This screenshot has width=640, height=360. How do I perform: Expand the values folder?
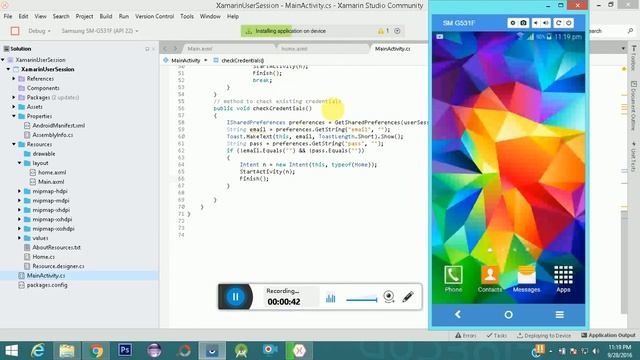click(20, 238)
